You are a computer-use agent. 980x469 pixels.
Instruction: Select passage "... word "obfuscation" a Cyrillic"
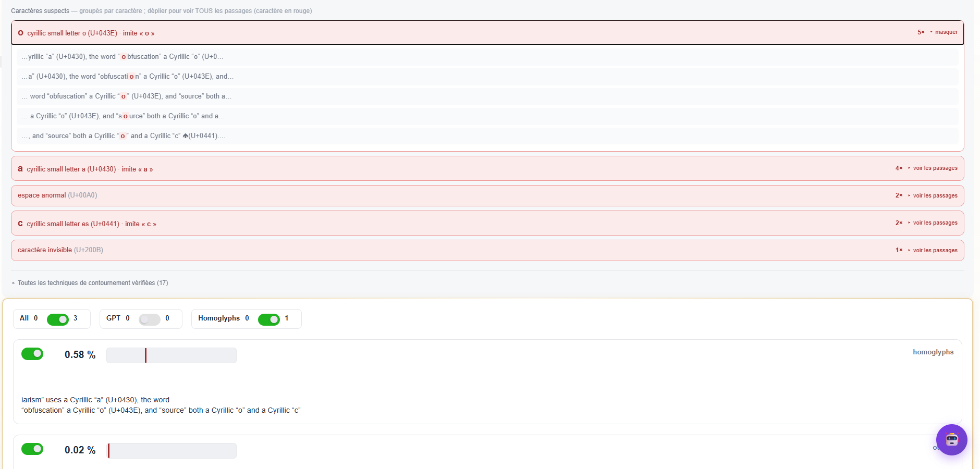pos(487,96)
